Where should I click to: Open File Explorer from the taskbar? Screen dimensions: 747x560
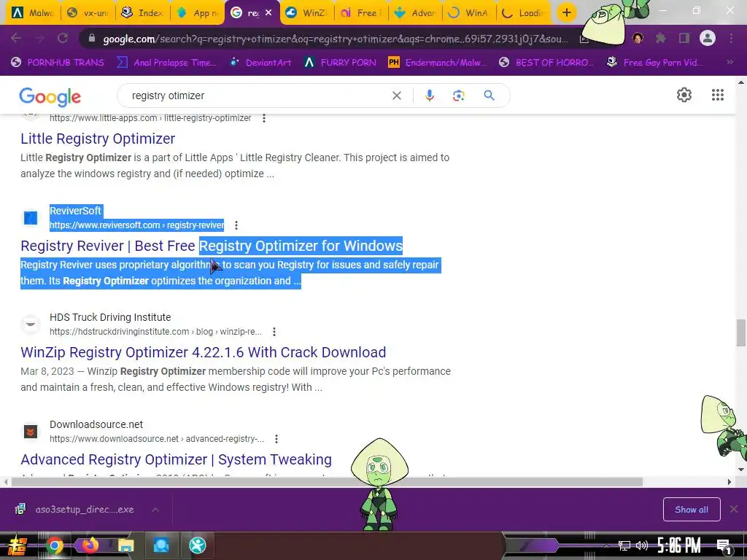click(x=125, y=545)
